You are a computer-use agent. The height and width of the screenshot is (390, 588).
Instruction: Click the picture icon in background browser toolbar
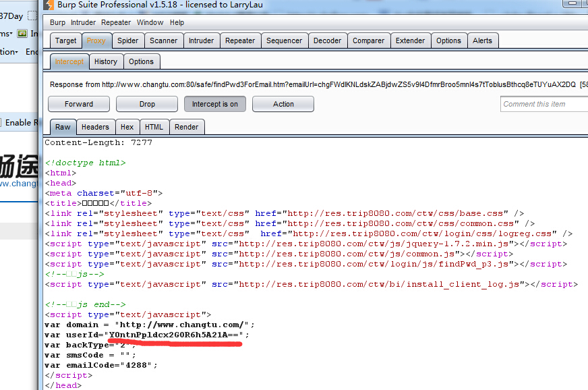[x=22, y=34]
